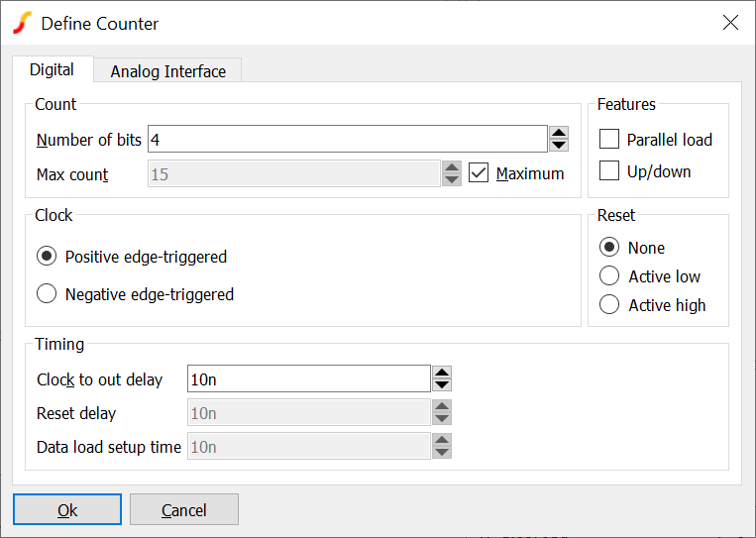Screen dimensions: 756x538
Task: Click the up arrow for Number of bits
Action: click(x=559, y=133)
